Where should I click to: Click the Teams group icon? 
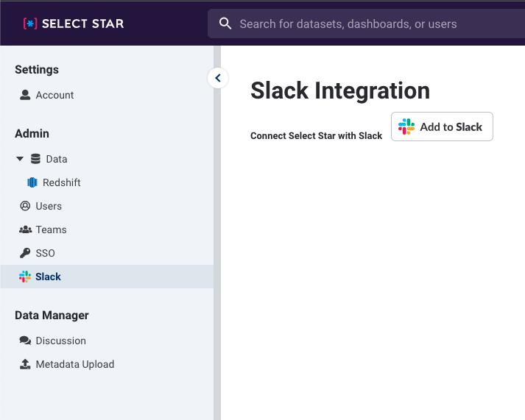tap(26, 229)
